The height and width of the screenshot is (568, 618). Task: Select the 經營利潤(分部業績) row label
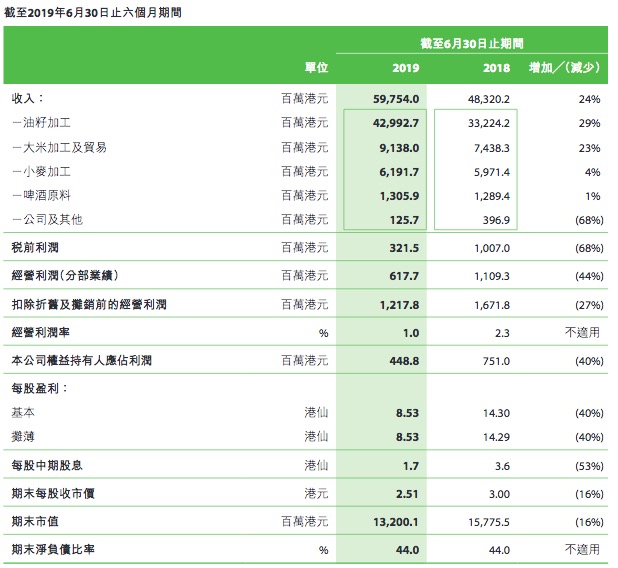coord(65,275)
